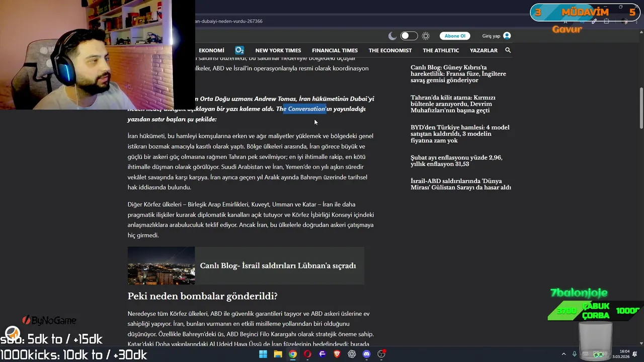The height and width of the screenshot is (362, 644).
Task: Click the sun light-mode icon
Action: (426, 36)
